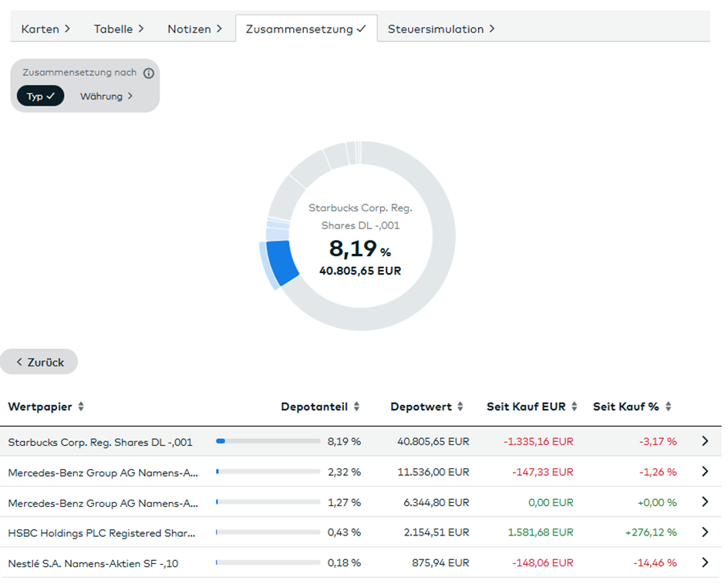The image size is (728, 584).
Task: Select Starbucks Corp. Reg. Shares DL -,001 row text
Action: coord(100,442)
